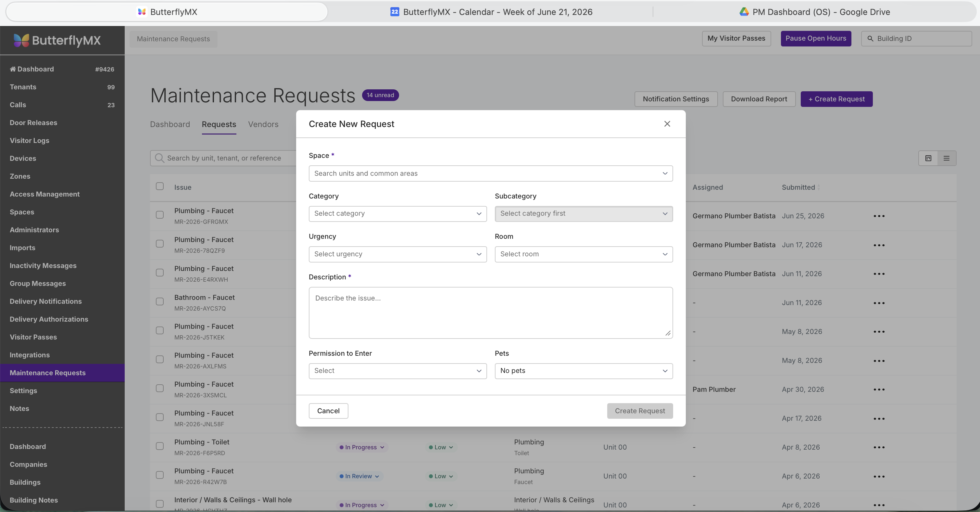Open actions menu for Pam Plumber row

point(879,390)
